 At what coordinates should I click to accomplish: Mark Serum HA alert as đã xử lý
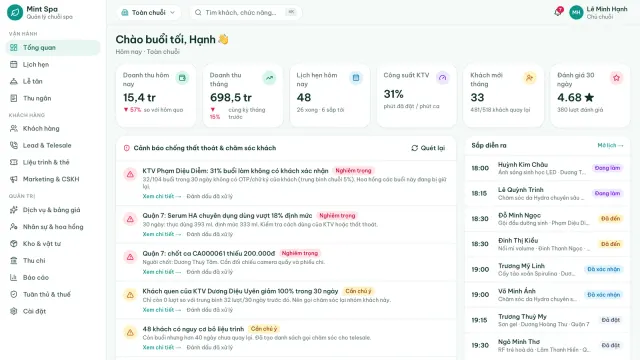[209, 234]
